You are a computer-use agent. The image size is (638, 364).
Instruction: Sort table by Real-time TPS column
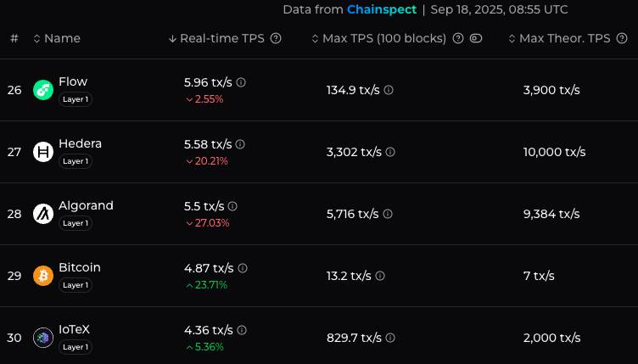point(222,39)
